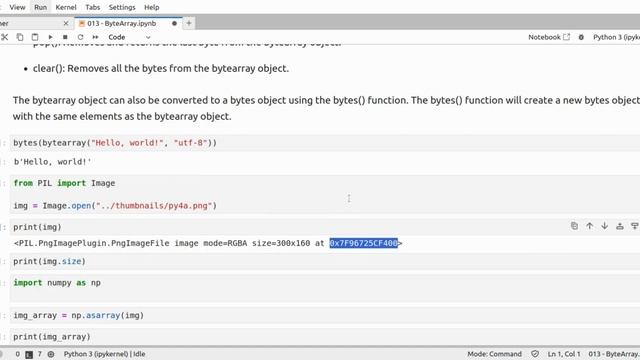Click the Jupyter notebook icon on ByteArray tab

(82, 24)
